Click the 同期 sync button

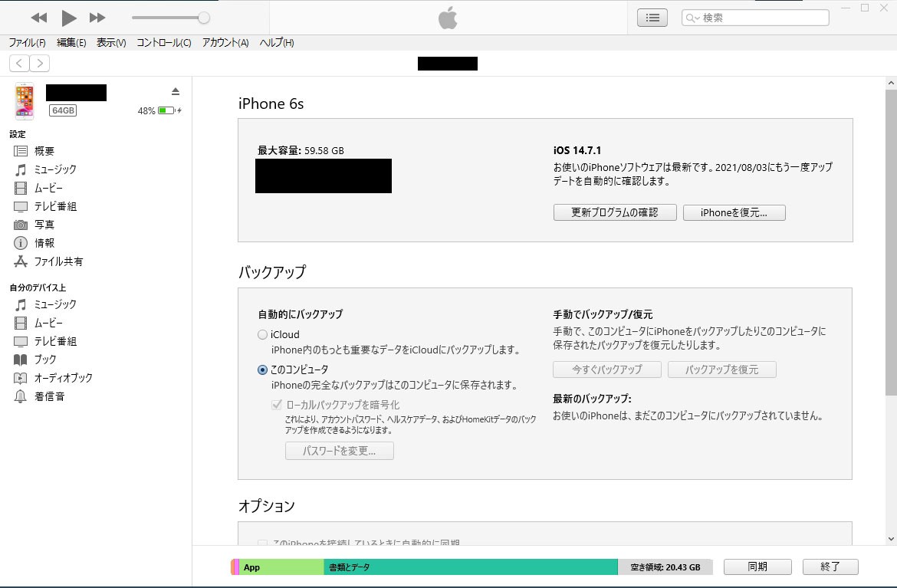(757, 567)
